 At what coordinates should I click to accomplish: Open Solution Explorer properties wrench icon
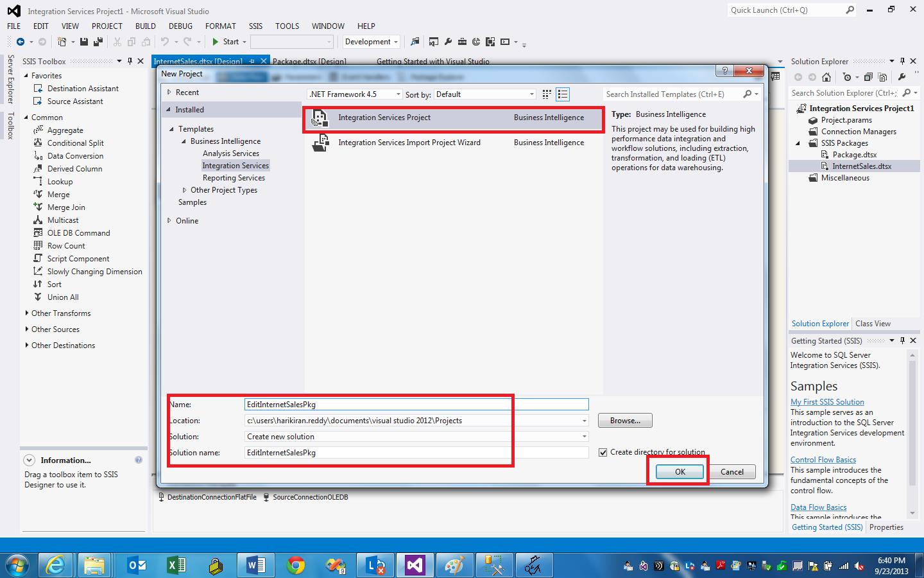click(902, 77)
